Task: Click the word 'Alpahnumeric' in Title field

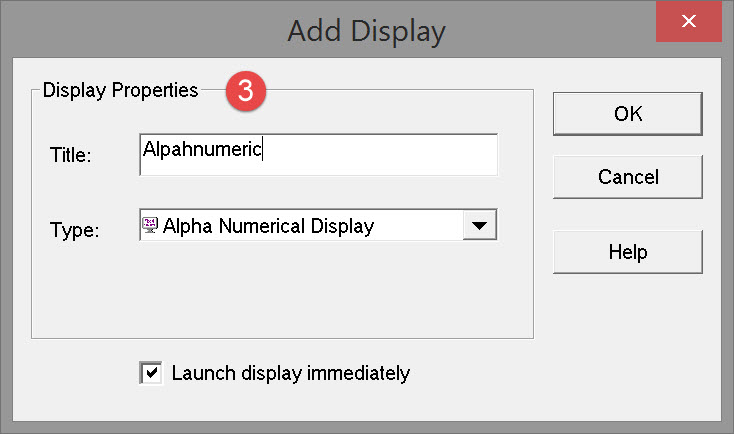Action: click(x=202, y=150)
